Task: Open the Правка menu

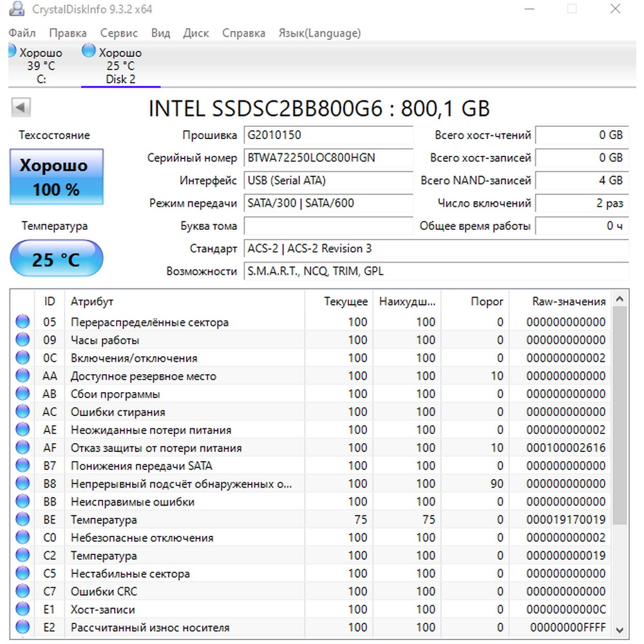Action: click(68, 33)
